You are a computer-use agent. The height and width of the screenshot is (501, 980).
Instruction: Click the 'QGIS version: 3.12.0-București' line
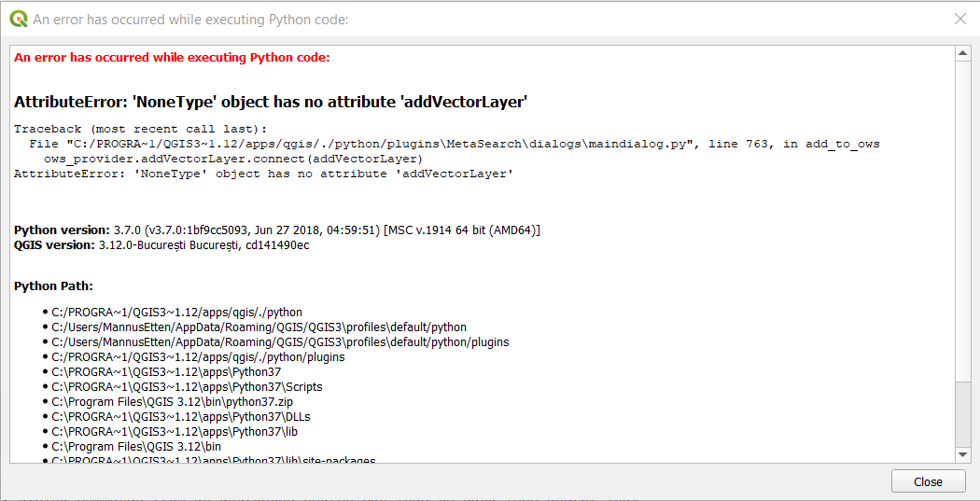point(161,244)
